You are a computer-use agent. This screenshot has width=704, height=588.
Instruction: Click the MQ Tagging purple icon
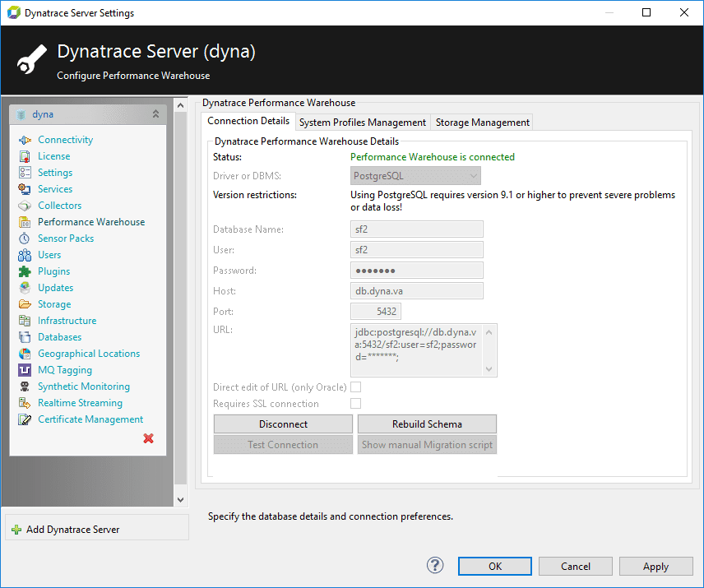[25, 370]
